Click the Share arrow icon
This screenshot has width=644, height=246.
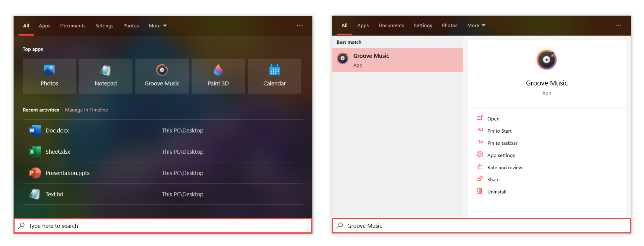(480, 179)
